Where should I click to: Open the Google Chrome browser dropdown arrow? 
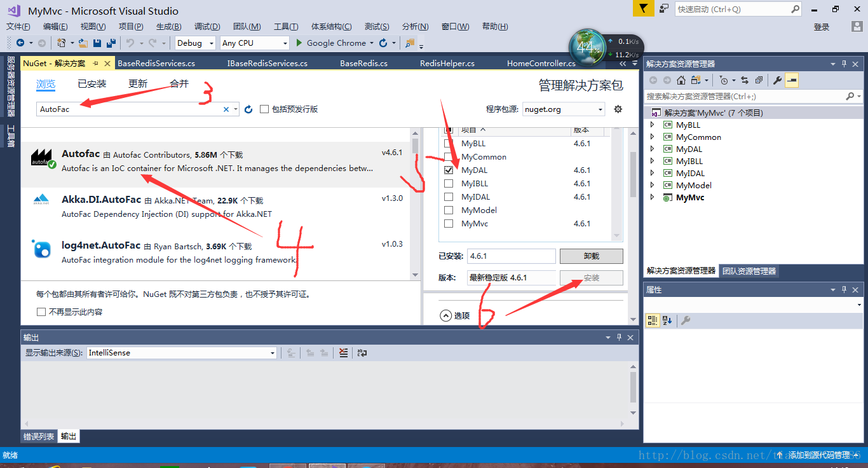click(x=372, y=43)
